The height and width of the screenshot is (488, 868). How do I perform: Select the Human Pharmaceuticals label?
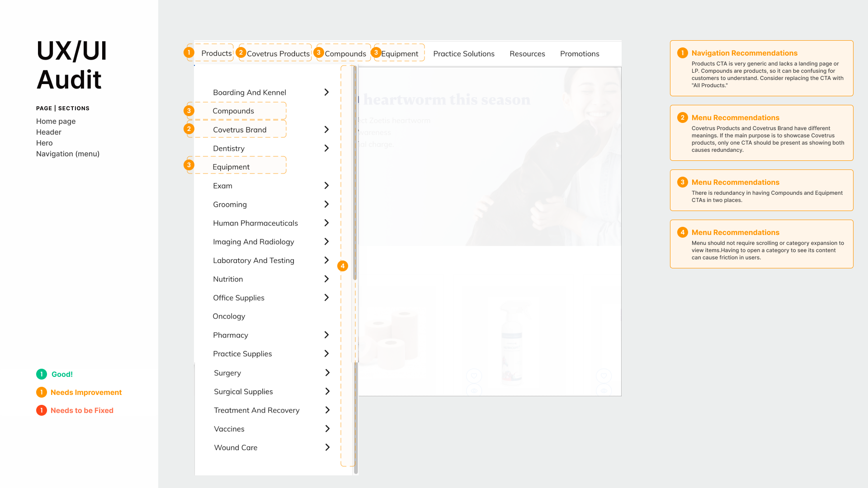255,223
